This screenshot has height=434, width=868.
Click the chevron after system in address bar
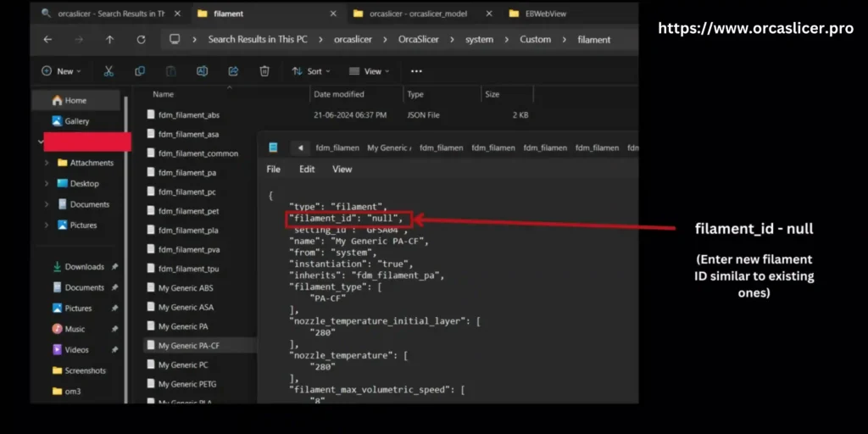[507, 39]
